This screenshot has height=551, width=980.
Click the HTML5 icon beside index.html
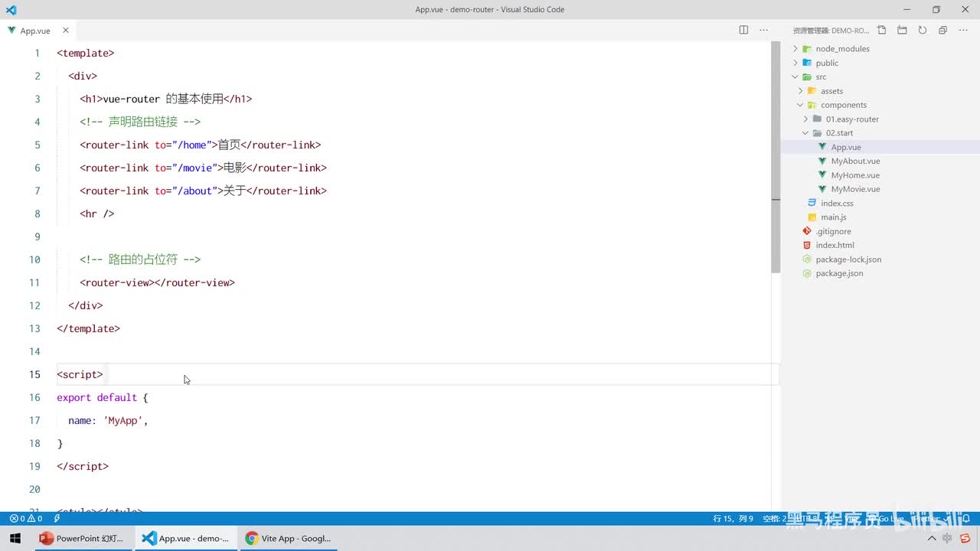click(x=807, y=245)
